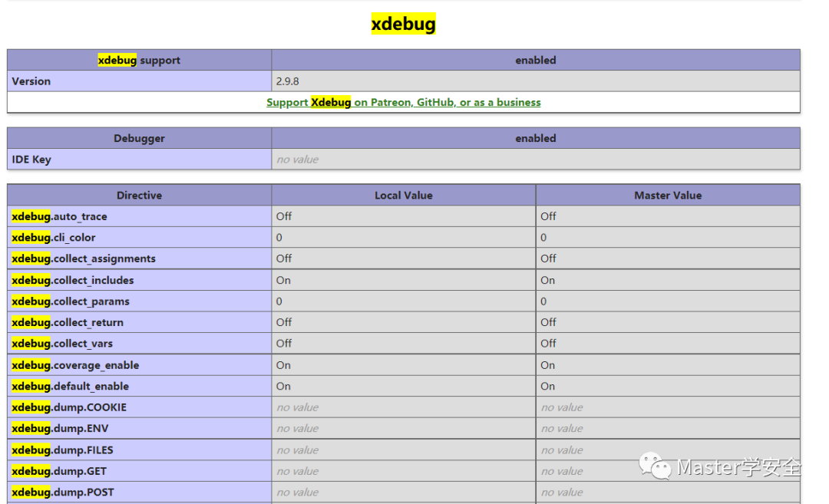Select the xdebug.dump.GET directive name
This screenshot has height=504, width=829.
point(58,472)
